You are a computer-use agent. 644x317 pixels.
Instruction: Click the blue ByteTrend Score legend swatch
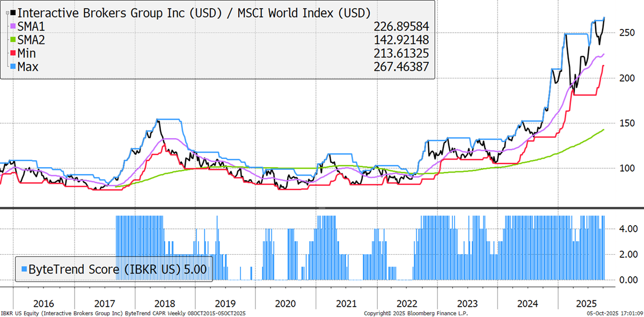click(23, 269)
